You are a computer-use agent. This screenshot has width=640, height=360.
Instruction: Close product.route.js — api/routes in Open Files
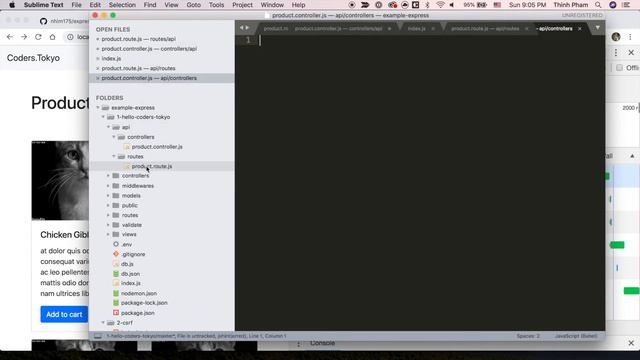98,69
